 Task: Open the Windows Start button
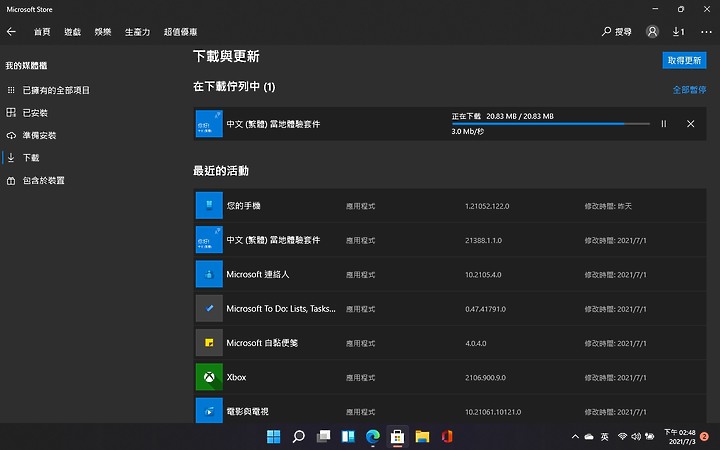(x=274, y=436)
